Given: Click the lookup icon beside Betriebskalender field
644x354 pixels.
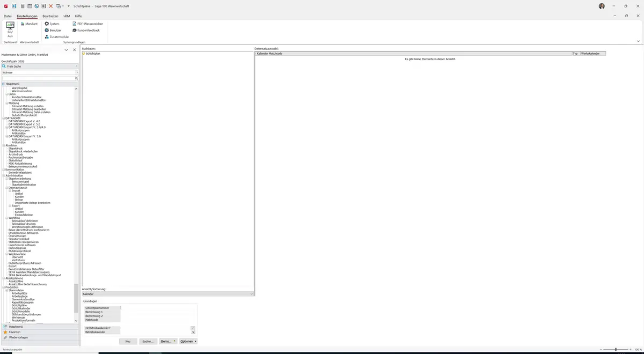Looking at the screenshot, I should coord(193,332).
